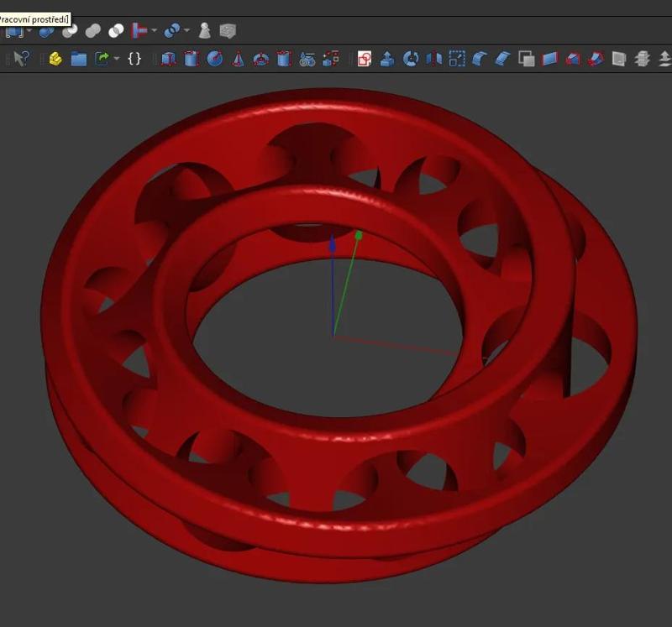Select the Chamfer tool
672x627 pixels.
(503, 59)
